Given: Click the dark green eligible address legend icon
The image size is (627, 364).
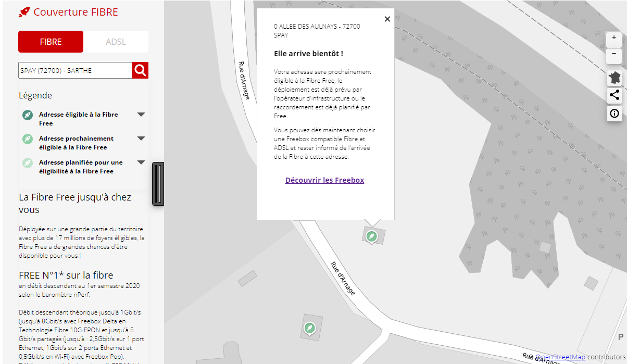Looking at the screenshot, I should coord(28,115).
